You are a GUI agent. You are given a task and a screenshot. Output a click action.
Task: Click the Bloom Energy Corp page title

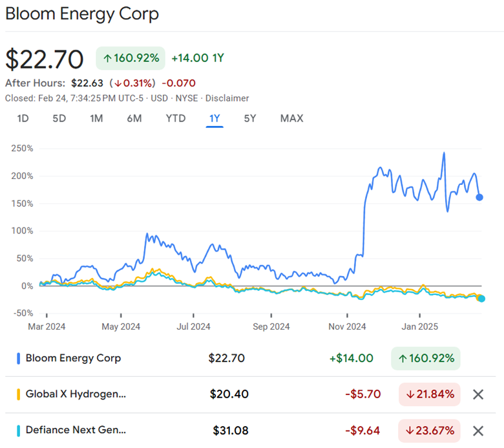(82, 14)
